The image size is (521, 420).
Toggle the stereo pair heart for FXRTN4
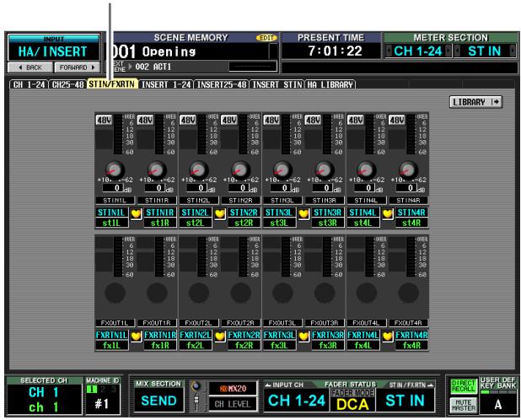[x=387, y=337]
